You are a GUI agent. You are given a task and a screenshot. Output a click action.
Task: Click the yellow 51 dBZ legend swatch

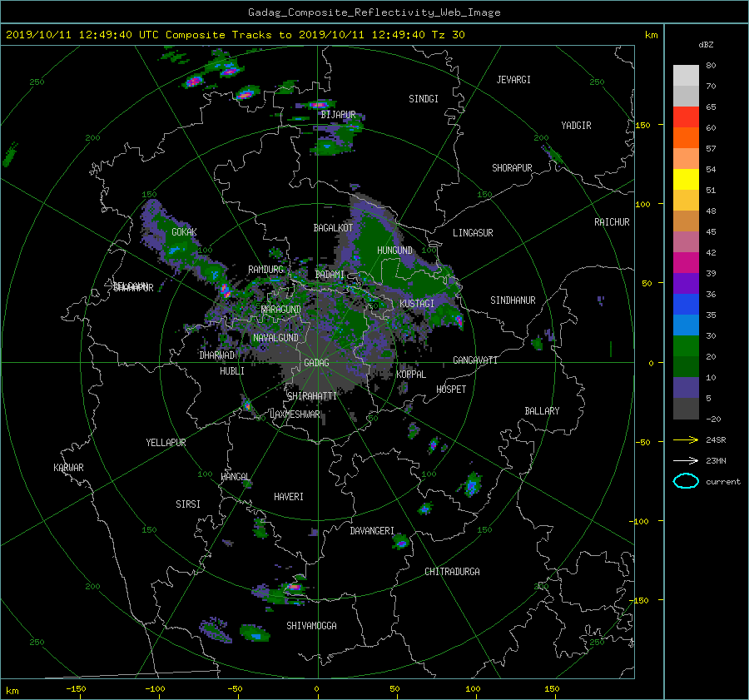point(686,180)
